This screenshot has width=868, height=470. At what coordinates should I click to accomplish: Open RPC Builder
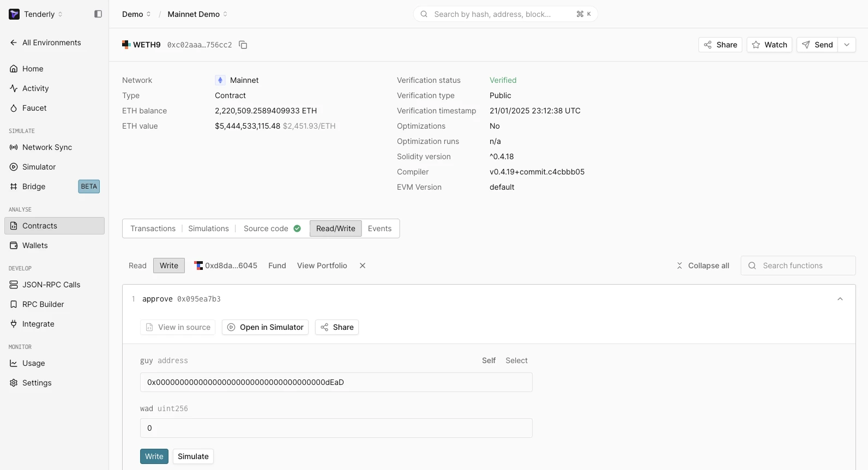(x=55, y=304)
